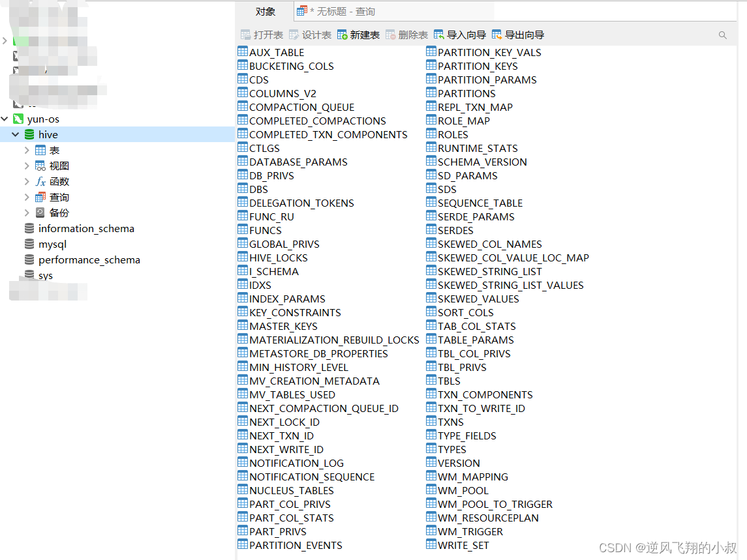This screenshot has height=560, width=747.
Task: Click the CDS table icon
Action: pyautogui.click(x=243, y=79)
